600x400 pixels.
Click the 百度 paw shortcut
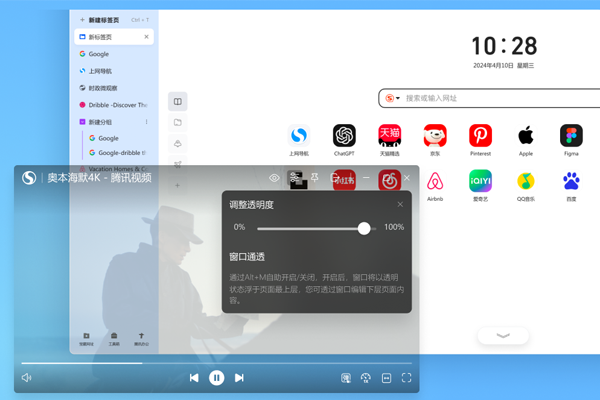pos(571,181)
